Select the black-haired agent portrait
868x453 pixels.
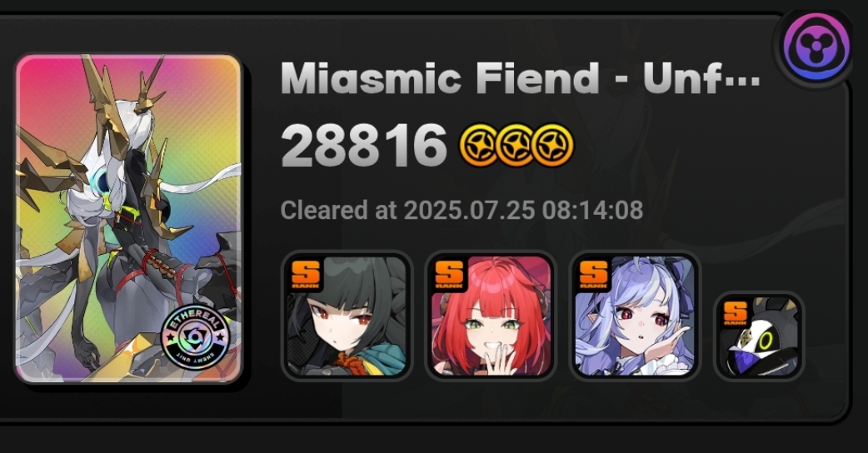[347, 316]
